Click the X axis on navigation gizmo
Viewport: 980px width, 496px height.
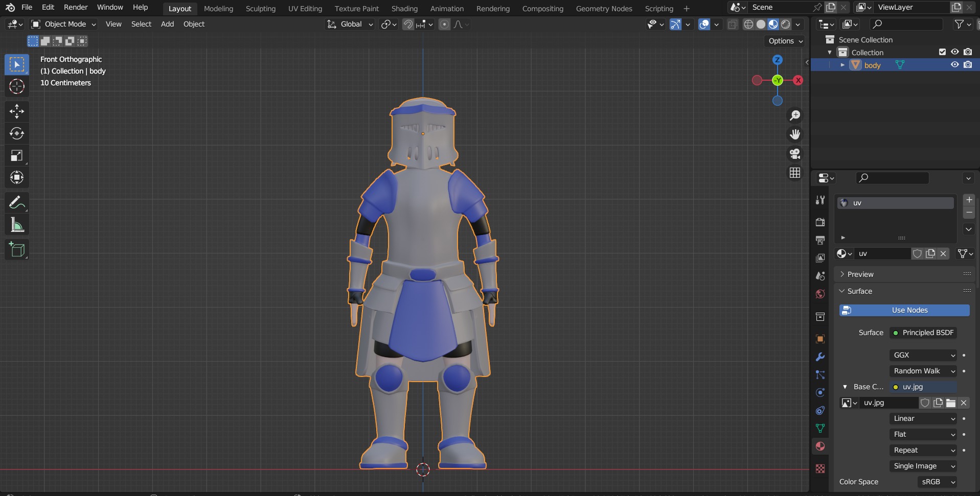[x=798, y=80]
